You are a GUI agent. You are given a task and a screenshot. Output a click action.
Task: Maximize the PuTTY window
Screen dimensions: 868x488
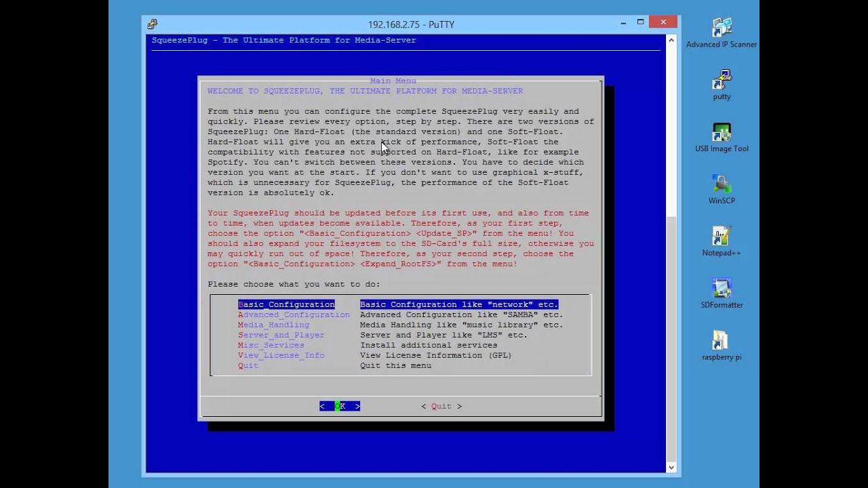click(640, 22)
